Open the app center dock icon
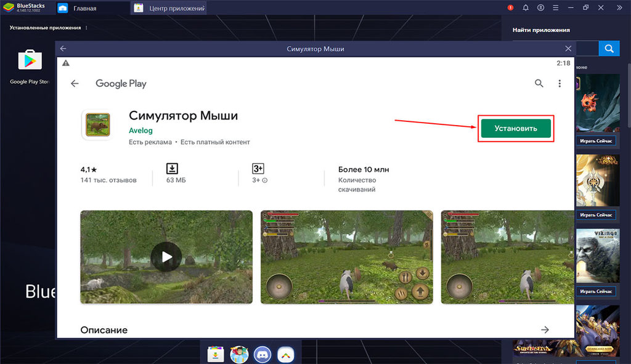 pyautogui.click(x=216, y=354)
